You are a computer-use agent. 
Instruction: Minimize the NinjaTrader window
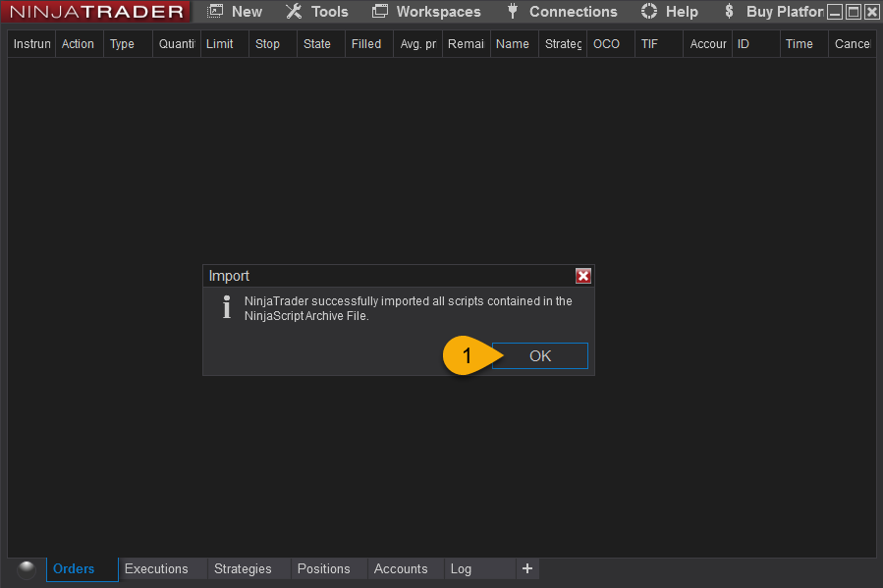[835, 11]
